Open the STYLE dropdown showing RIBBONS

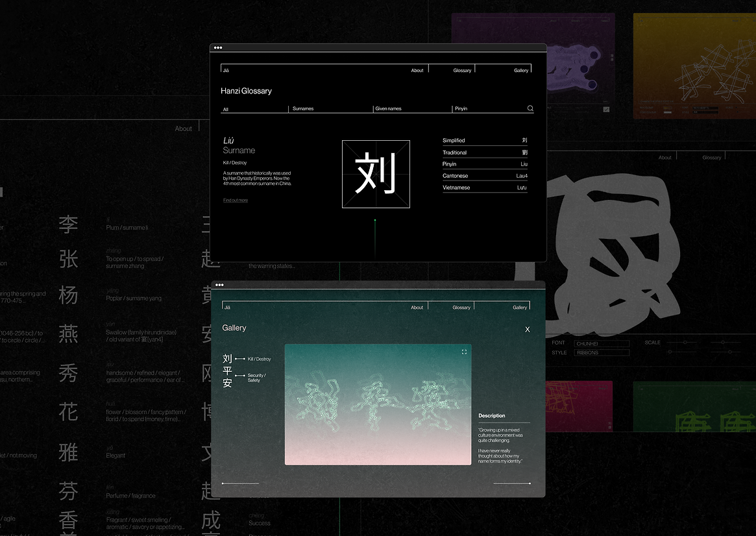coord(602,353)
